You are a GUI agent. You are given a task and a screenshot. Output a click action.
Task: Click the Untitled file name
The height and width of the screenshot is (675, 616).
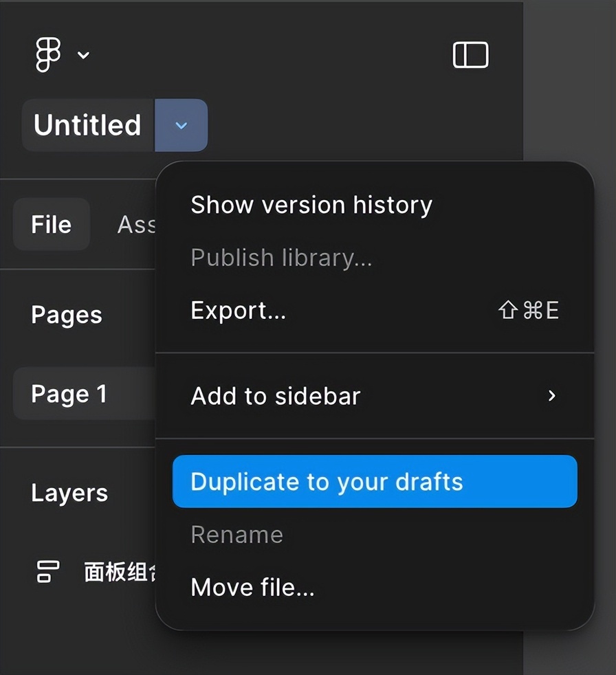pos(87,125)
